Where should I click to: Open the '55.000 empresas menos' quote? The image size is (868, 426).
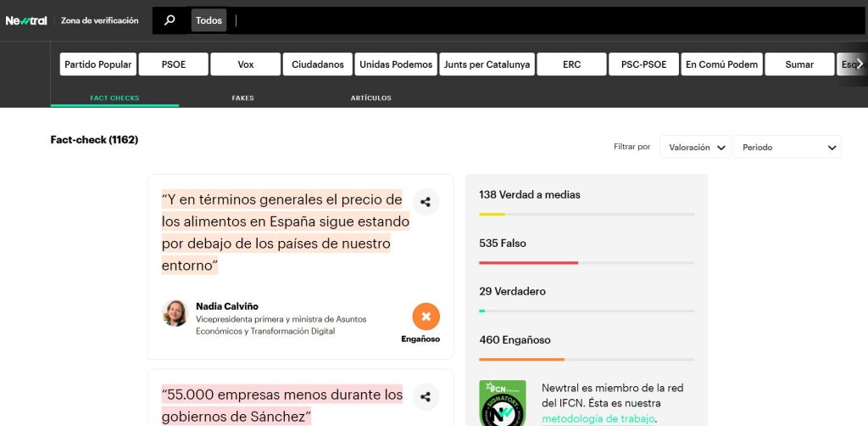(x=281, y=405)
